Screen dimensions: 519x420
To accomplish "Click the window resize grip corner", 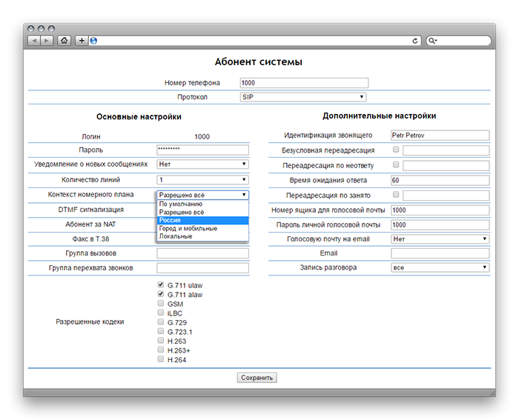I will click(x=492, y=393).
